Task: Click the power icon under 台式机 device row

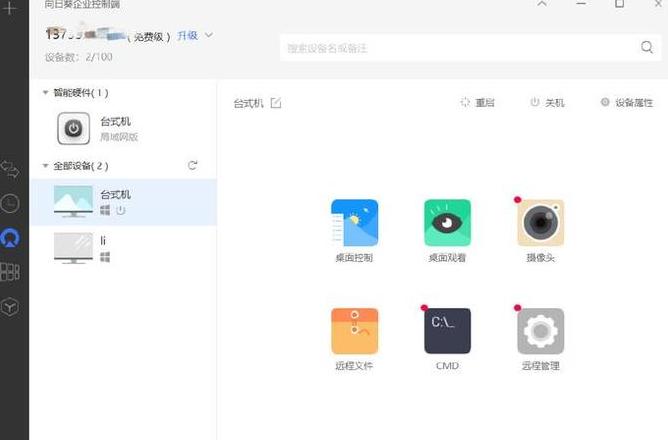Action: tap(121, 210)
